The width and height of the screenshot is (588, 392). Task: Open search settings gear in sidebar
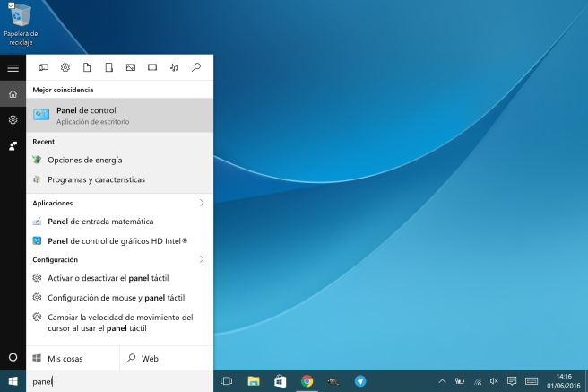(x=13, y=119)
